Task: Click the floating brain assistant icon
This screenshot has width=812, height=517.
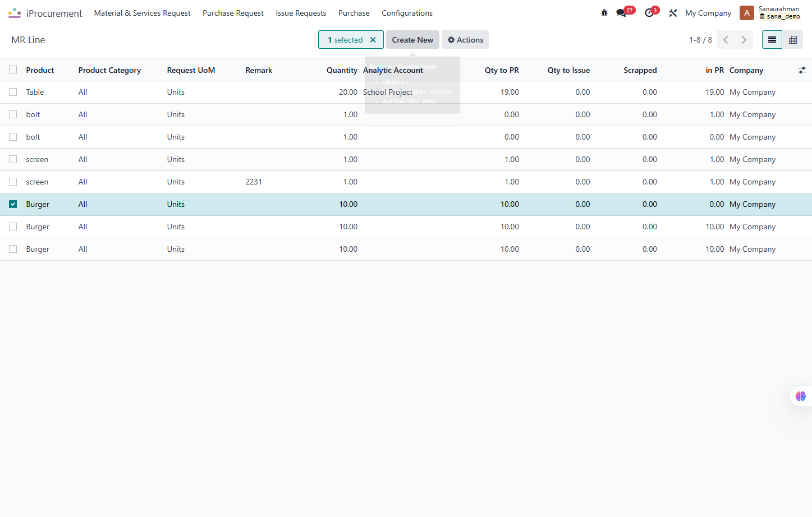Action: coord(801,396)
